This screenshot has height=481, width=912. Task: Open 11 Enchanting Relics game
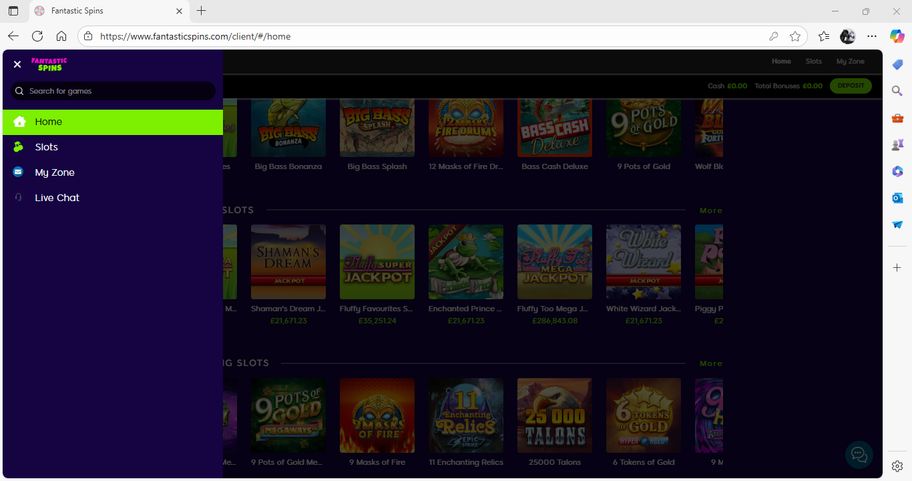point(466,415)
